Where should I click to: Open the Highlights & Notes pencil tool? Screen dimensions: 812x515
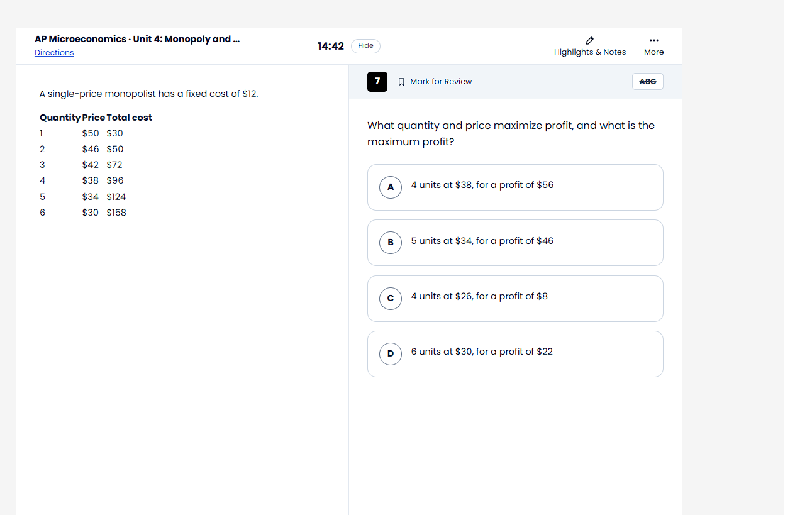click(589, 40)
